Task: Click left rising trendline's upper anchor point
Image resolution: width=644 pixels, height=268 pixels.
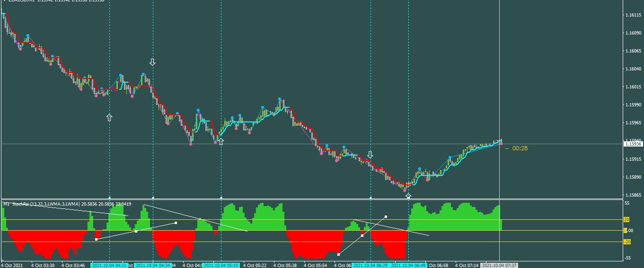Action: [x=176, y=223]
